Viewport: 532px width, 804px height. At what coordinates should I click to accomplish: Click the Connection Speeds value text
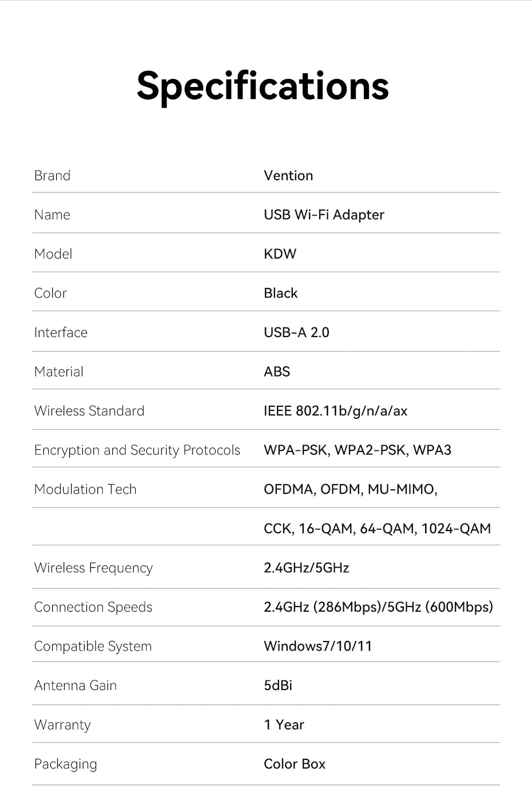(378, 607)
